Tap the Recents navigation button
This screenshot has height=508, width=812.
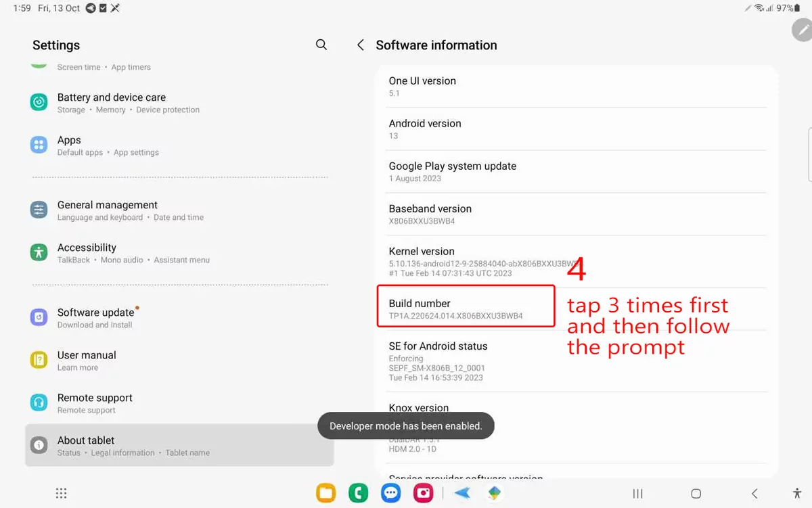click(x=637, y=494)
